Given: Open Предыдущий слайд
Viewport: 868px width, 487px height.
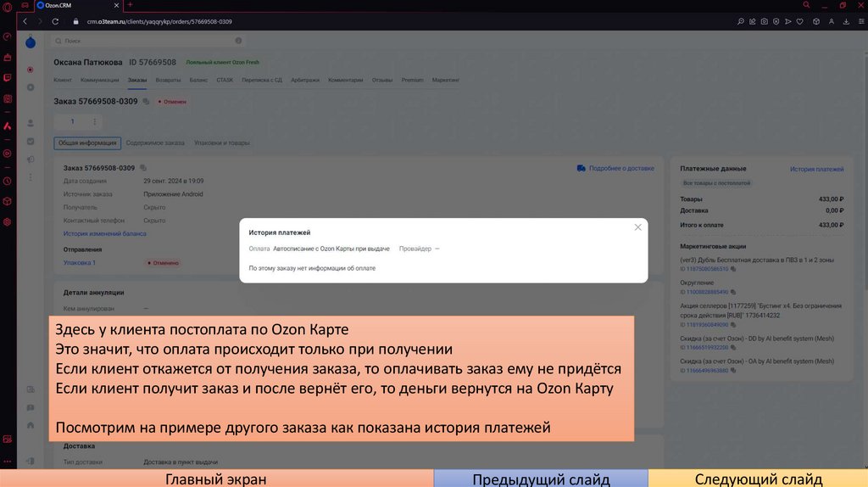Looking at the screenshot, I should click(541, 479).
